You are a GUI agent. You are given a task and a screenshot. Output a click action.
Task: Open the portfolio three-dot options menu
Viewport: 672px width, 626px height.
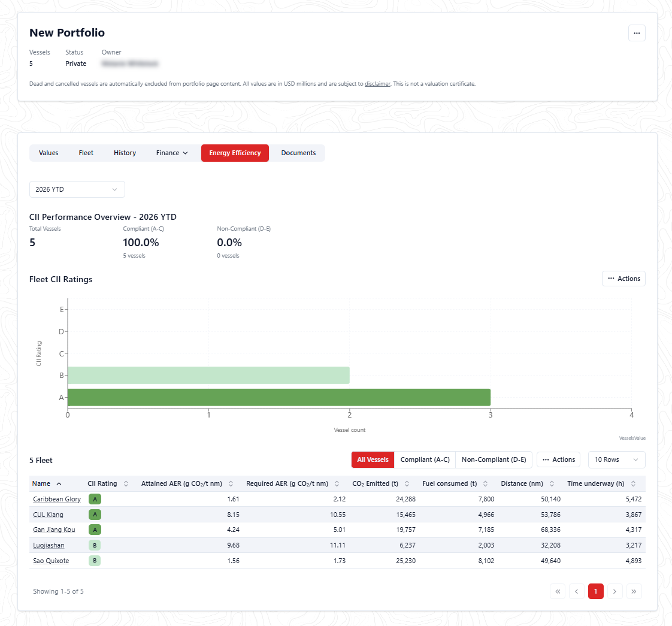coord(637,33)
